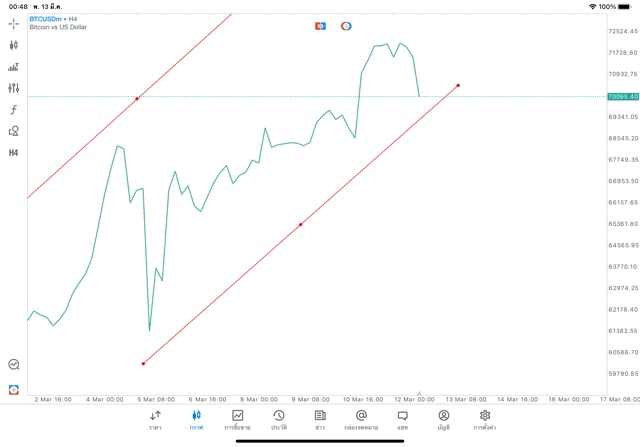Click the current price label 70095.40
This screenshot has width=640, height=447.
pyautogui.click(x=622, y=97)
